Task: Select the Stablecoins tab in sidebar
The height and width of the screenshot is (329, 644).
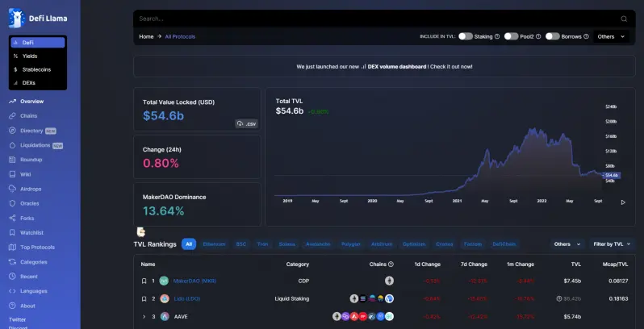Action: tap(38, 69)
